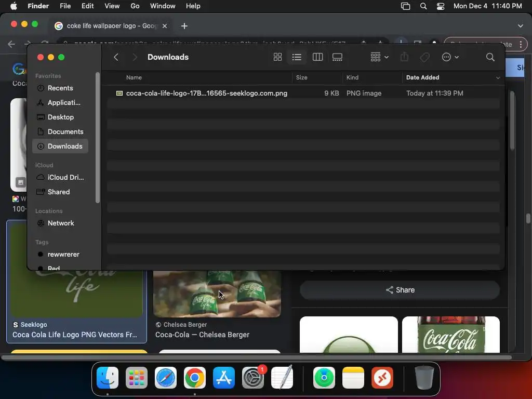This screenshot has width=532, height=399.
Task: Open iCloud Drive in sidebar
Action: pos(60,178)
